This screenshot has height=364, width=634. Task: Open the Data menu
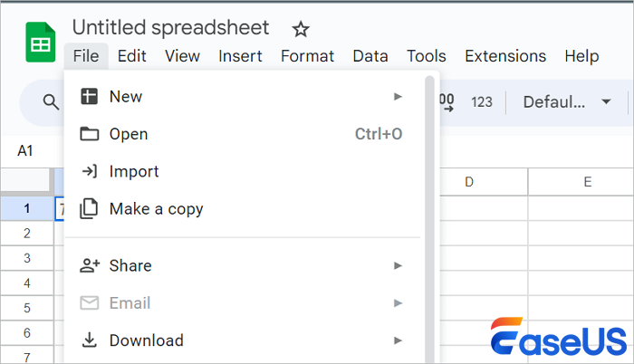[x=370, y=56]
